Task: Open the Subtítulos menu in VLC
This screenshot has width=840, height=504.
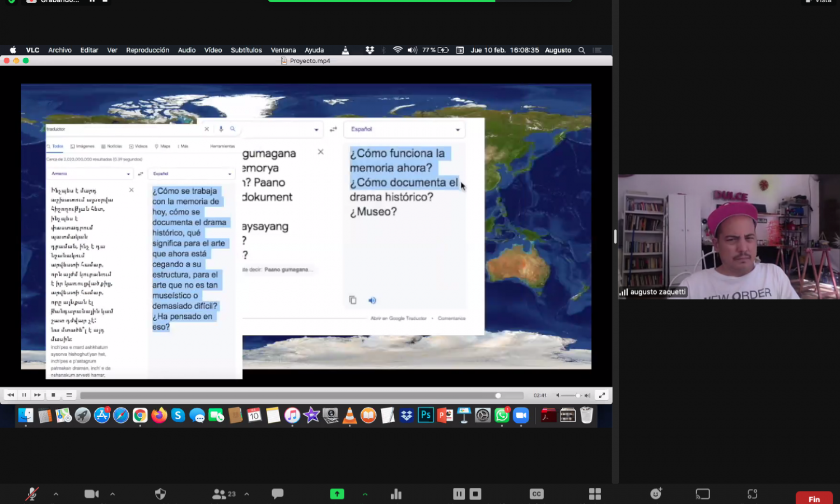Action: tap(246, 50)
